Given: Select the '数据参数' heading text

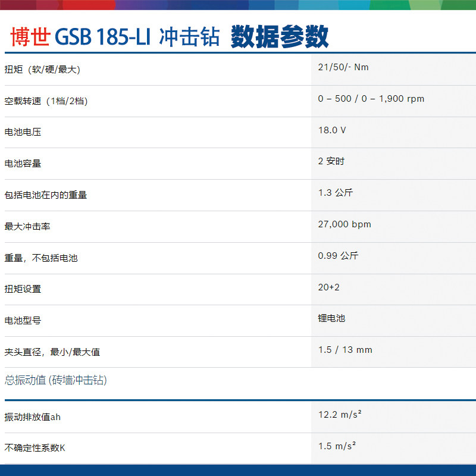Looking at the screenshot, I should click(x=280, y=37).
